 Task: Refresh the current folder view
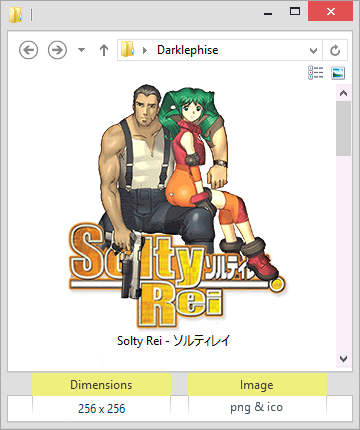335,50
